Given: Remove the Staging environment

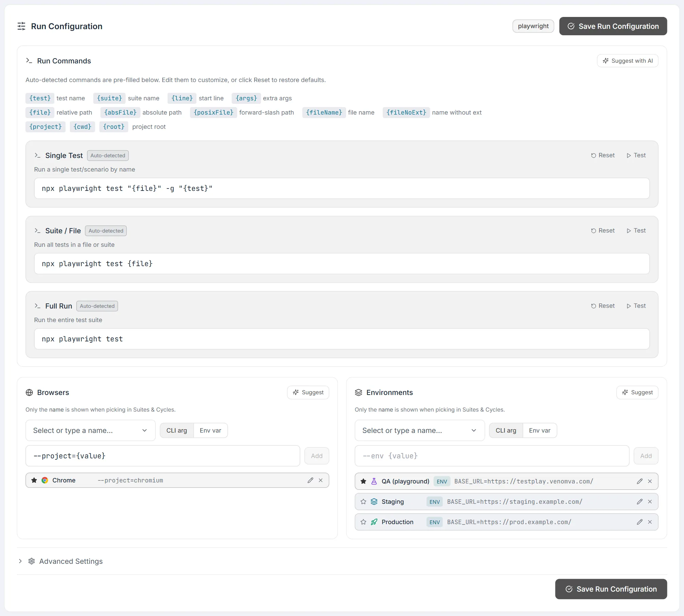Looking at the screenshot, I should tap(650, 502).
